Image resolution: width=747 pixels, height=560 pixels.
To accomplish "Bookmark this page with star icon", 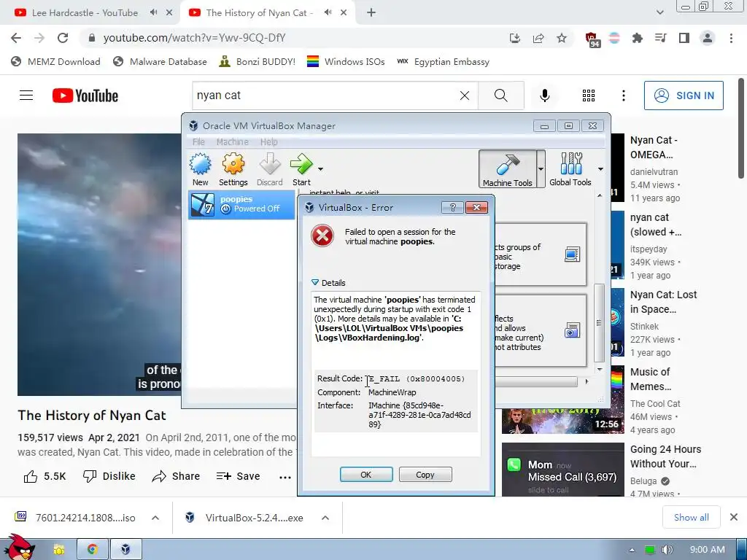I will tap(562, 38).
